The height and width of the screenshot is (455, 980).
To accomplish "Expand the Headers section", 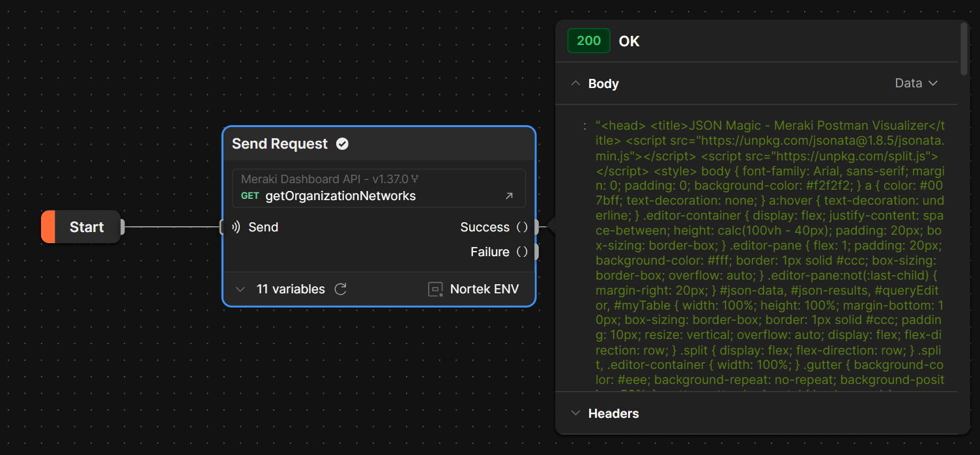I will click(575, 413).
